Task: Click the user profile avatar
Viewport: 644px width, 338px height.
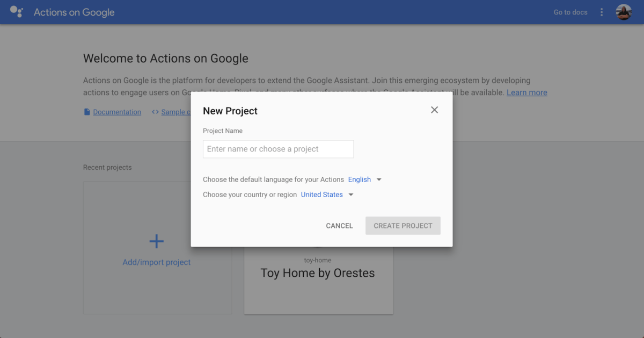Action: (x=624, y=12)
